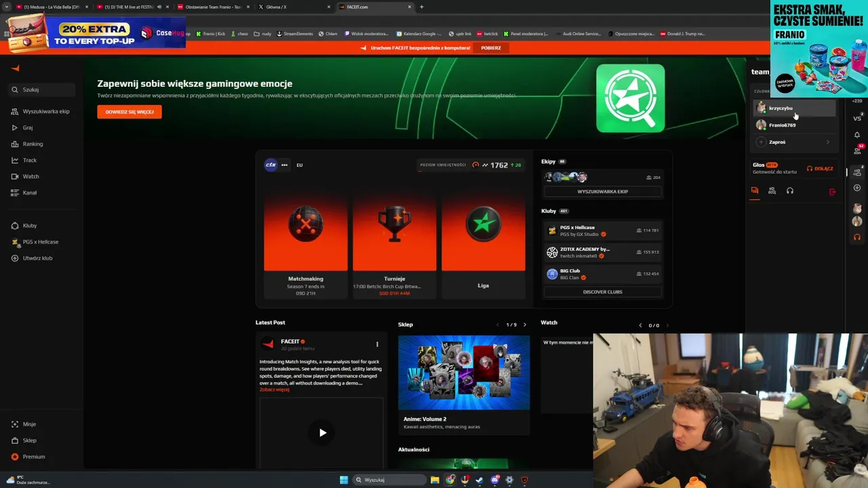Image resolution: width=868 pixels, height=488 pixels.
Task: Open ZOTIX ACADEMY club row
Action: click(602, 252)
